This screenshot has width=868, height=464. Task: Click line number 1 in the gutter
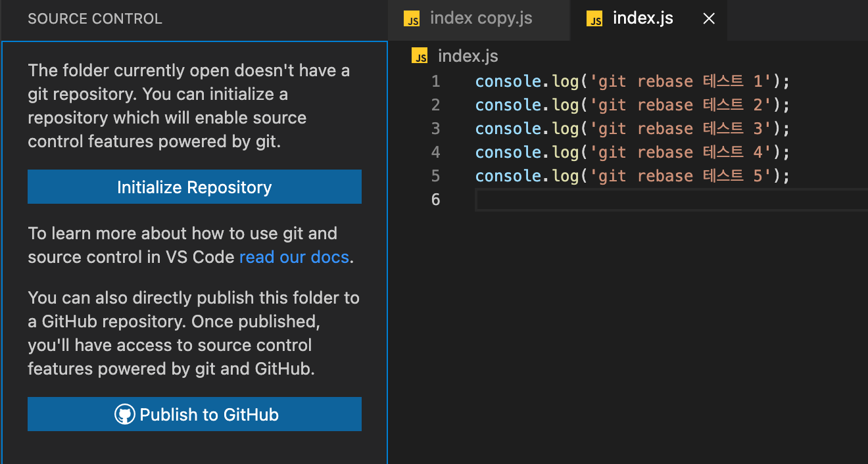coord(436,81)
